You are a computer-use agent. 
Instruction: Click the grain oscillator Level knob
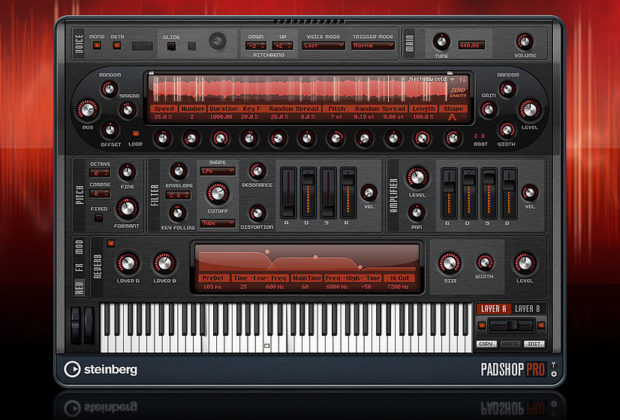530,110
